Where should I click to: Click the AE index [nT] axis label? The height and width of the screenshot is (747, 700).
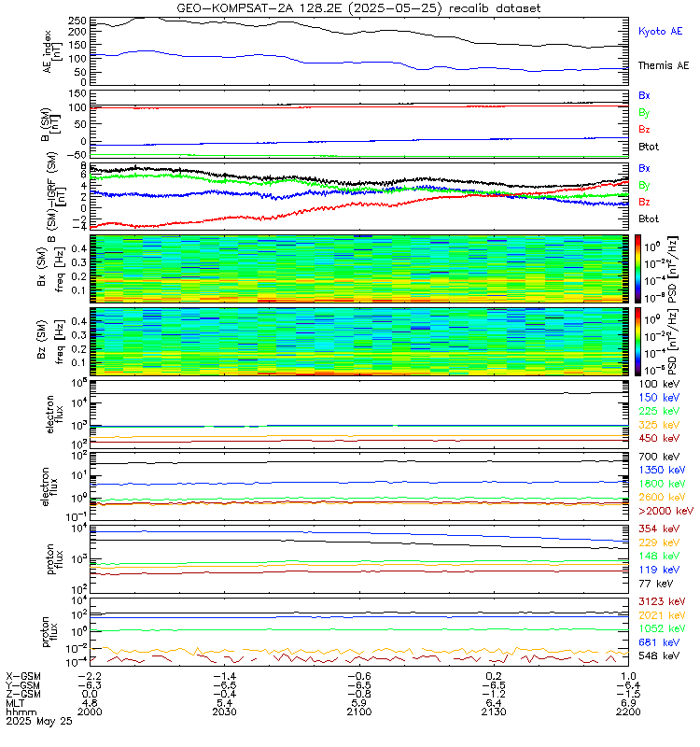click(52, 52)
